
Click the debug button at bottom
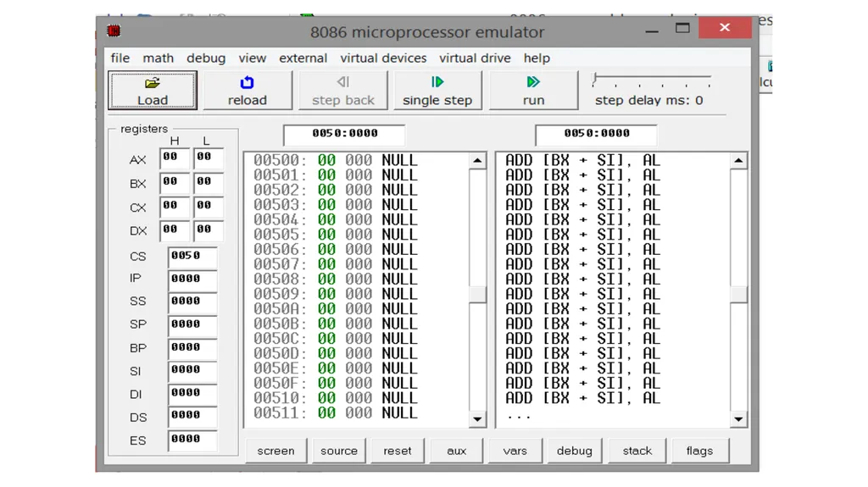pos(575,451)
